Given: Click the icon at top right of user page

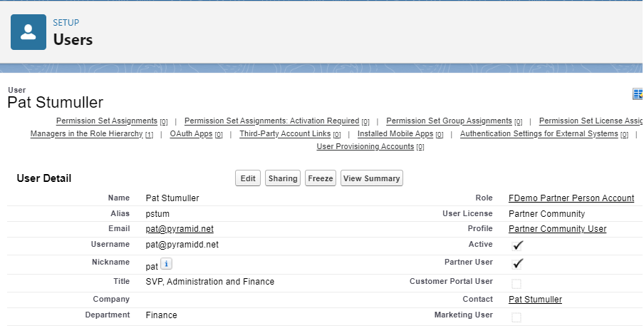Looking at the screenshot, I should [638, 94].
